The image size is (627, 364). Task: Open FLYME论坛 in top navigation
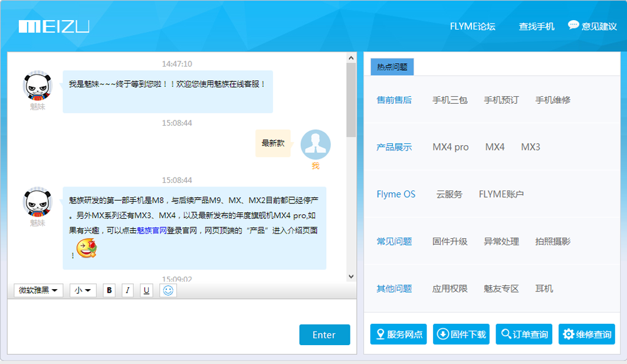472,27
